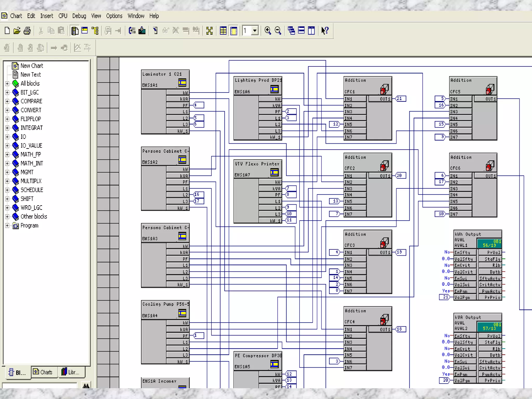Select the Lighting Prod DP21 block header

point(258,86)
